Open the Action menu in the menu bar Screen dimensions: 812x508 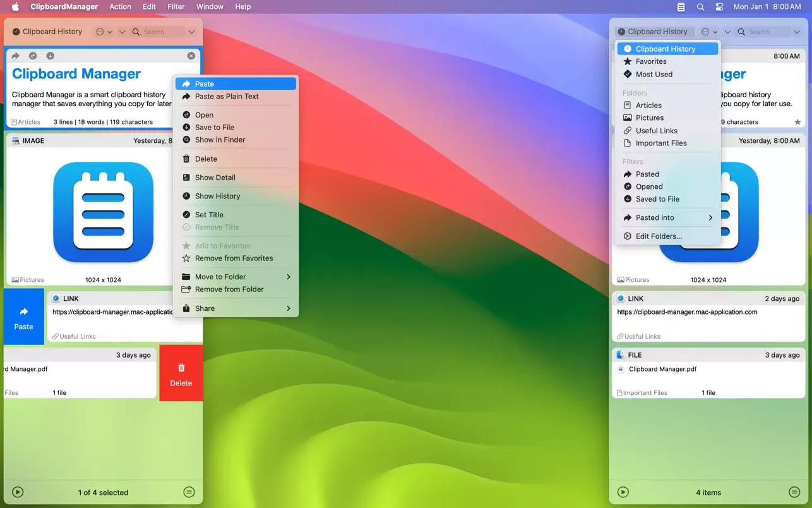point(120,6)
